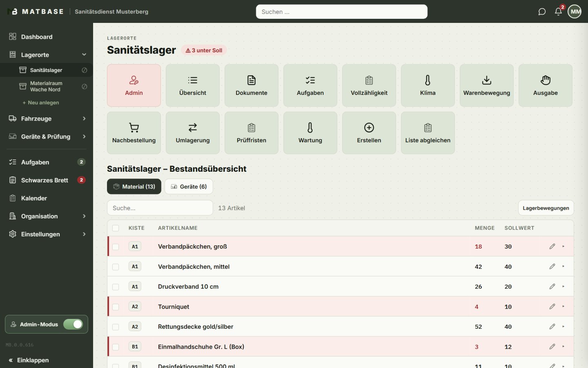Click the MATBASE logo
588x368 pixels.
coord(36,11)
